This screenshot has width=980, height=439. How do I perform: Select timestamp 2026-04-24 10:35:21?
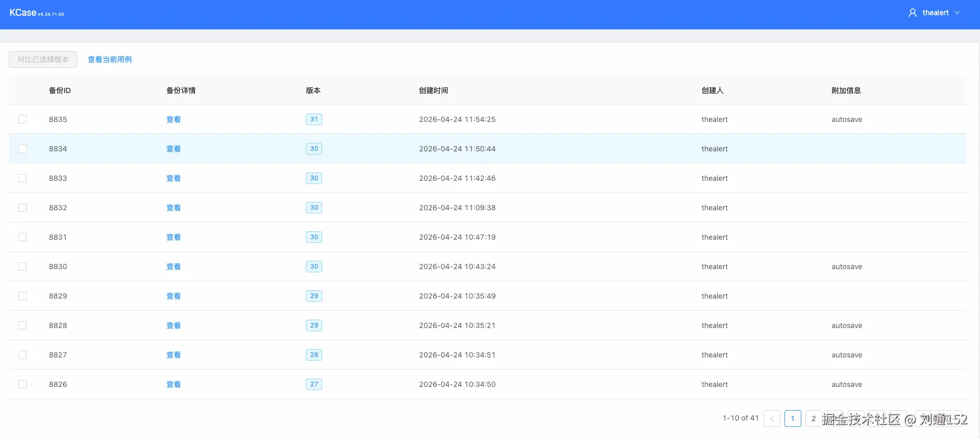click(x=457, y=325)
